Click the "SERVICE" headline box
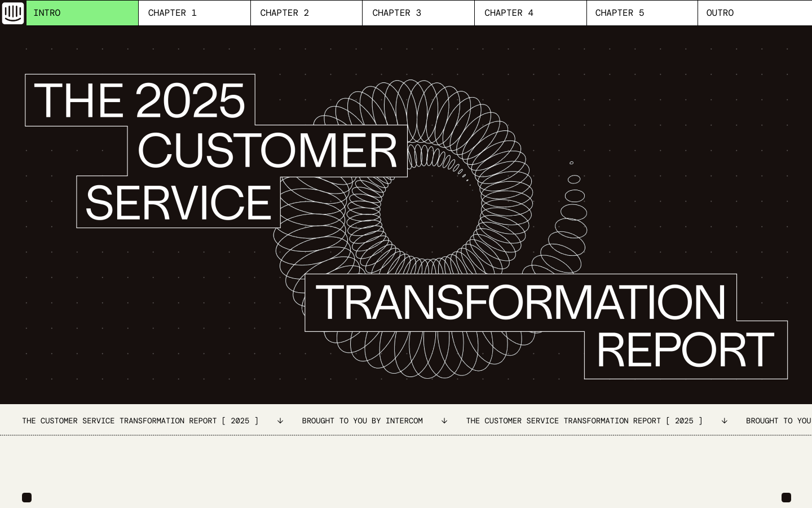The image size is (812, 508). (x=178, y=203)
